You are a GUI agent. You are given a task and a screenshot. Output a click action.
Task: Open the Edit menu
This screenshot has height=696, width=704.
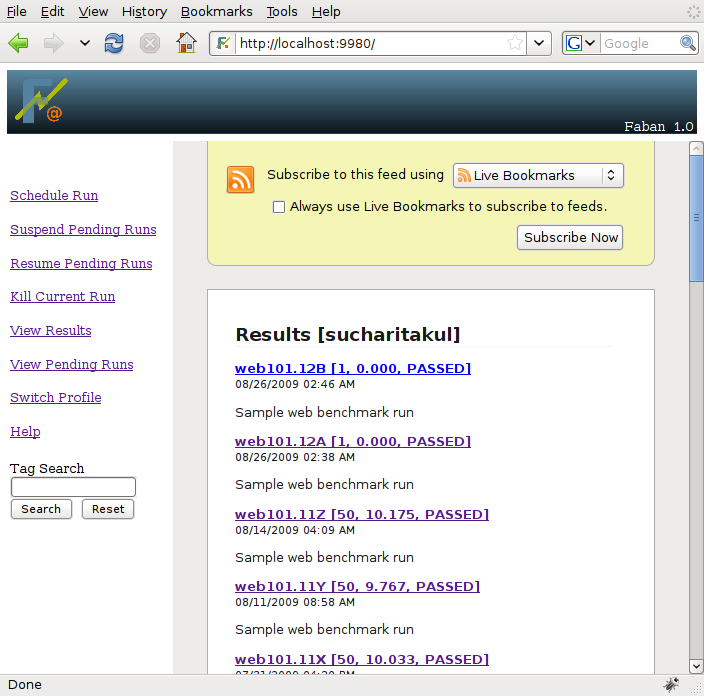(53, 11)
